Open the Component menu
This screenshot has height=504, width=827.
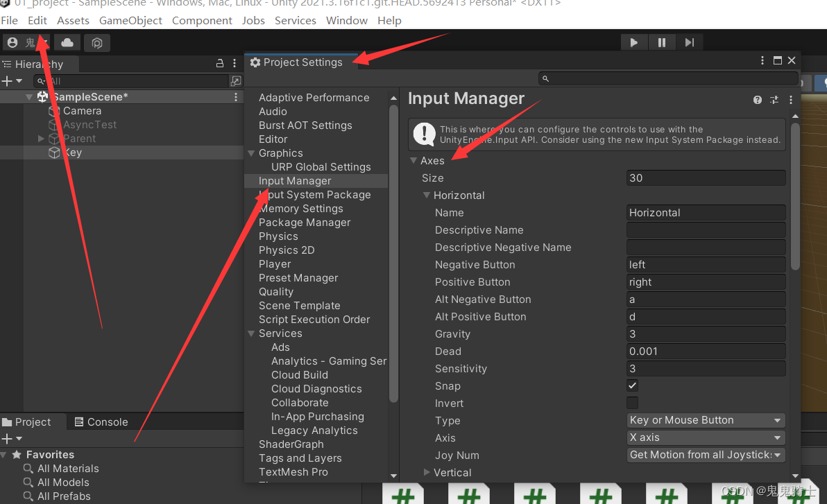point(202,21)
